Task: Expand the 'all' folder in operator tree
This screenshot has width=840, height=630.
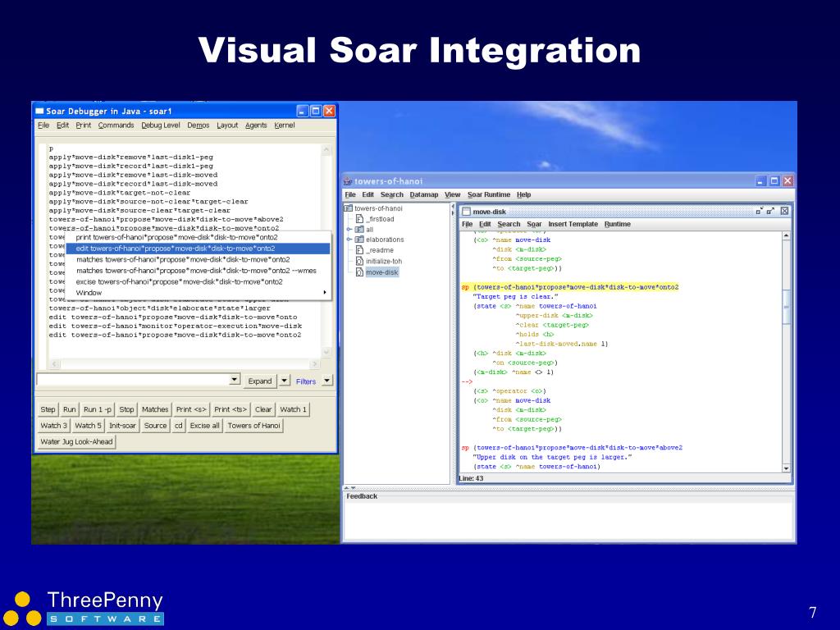Action: (x=349, y=230)
